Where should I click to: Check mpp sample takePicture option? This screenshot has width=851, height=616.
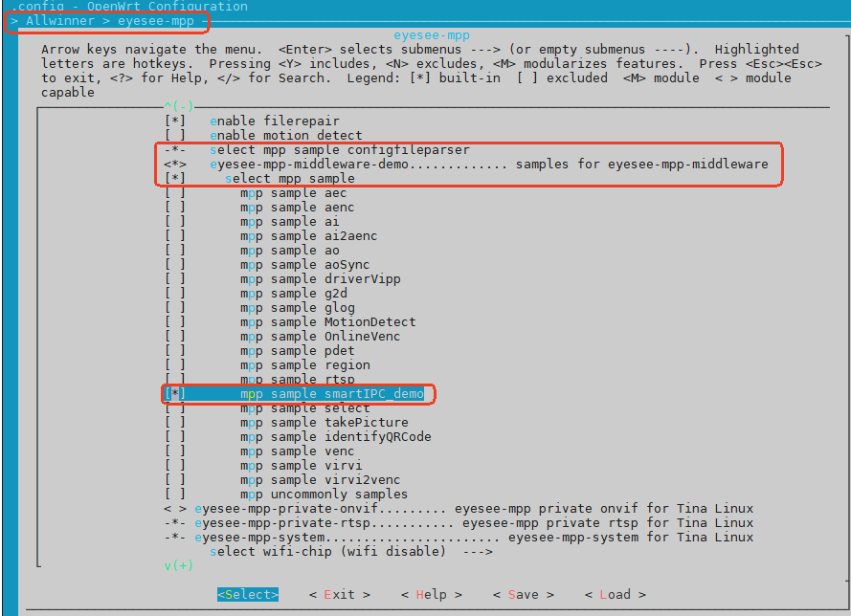point(175,423)
